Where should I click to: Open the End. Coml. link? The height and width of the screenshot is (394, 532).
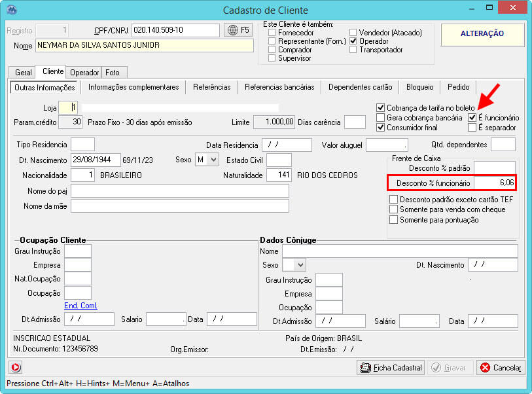coord(80,306)
